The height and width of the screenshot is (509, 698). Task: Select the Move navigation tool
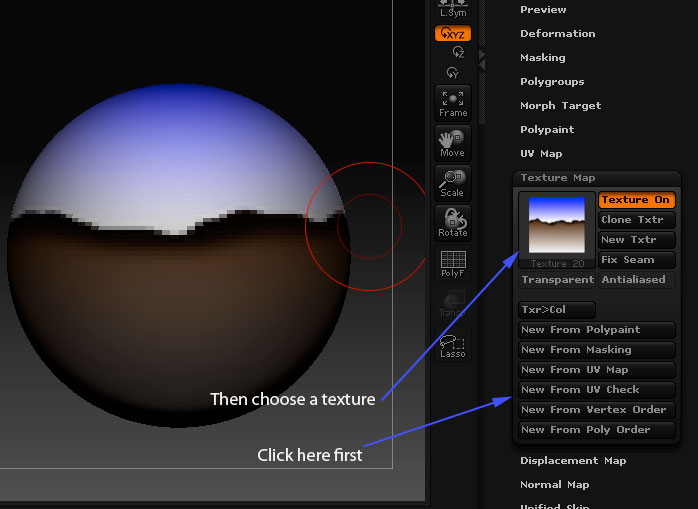[x=453, y=143]
